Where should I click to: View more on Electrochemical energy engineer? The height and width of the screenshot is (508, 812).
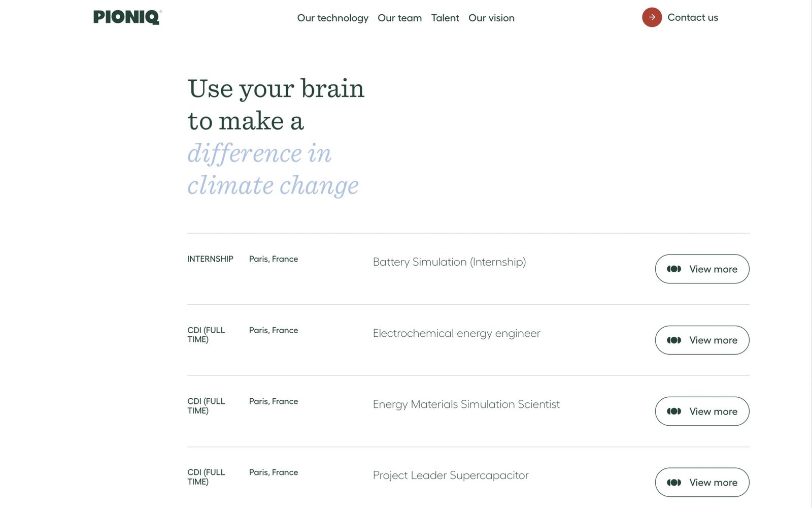713,340
